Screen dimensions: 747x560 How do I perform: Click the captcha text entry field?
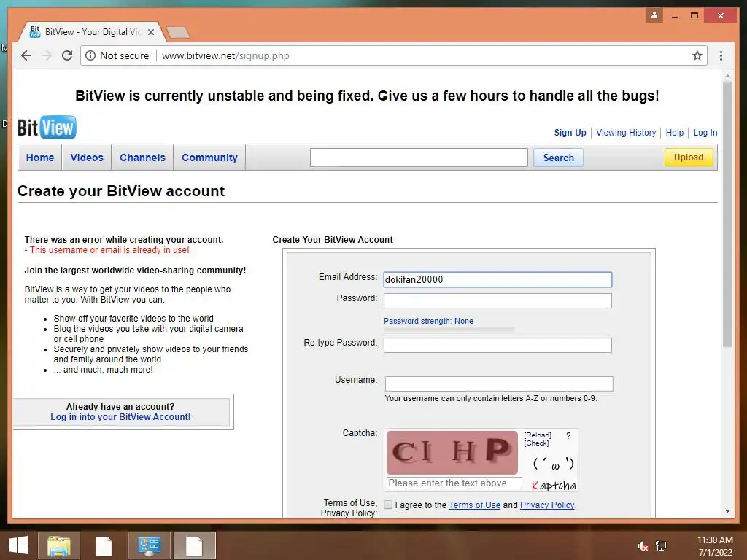pos(454,483)
